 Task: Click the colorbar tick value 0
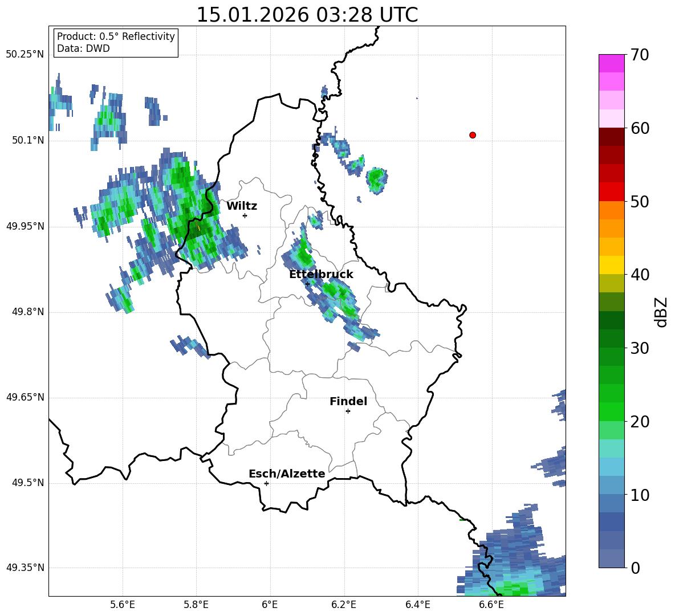click(x=636, y=568)
